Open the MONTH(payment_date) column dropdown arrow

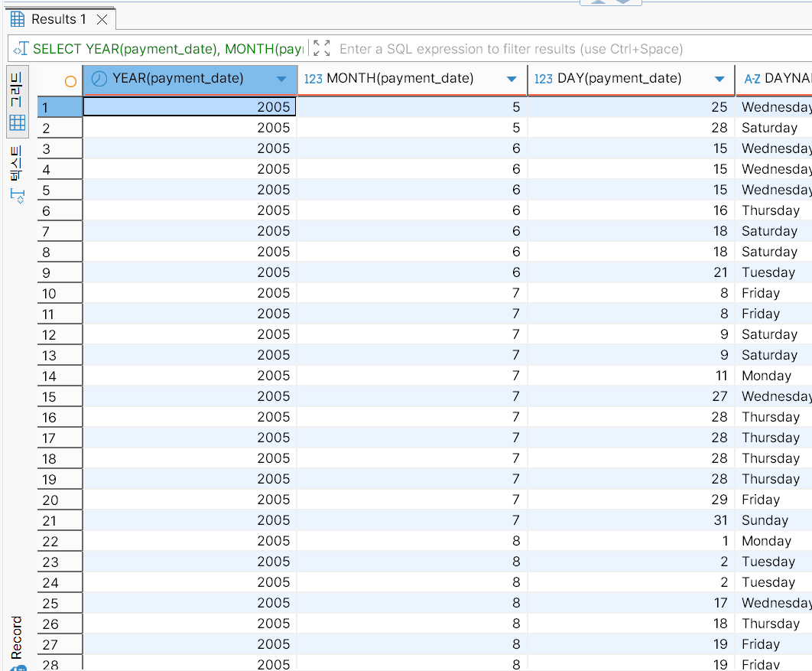pos(512,80)
